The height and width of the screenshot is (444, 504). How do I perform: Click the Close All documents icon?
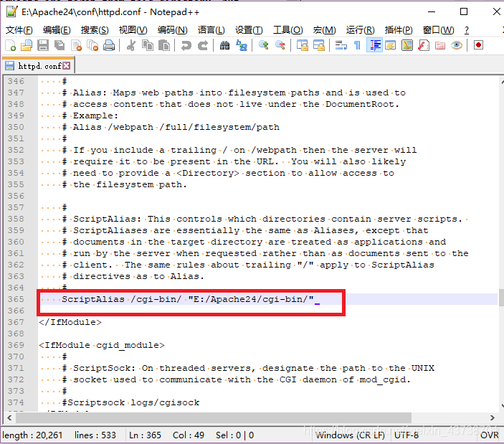pyautogui.click(x=92, y=45)
